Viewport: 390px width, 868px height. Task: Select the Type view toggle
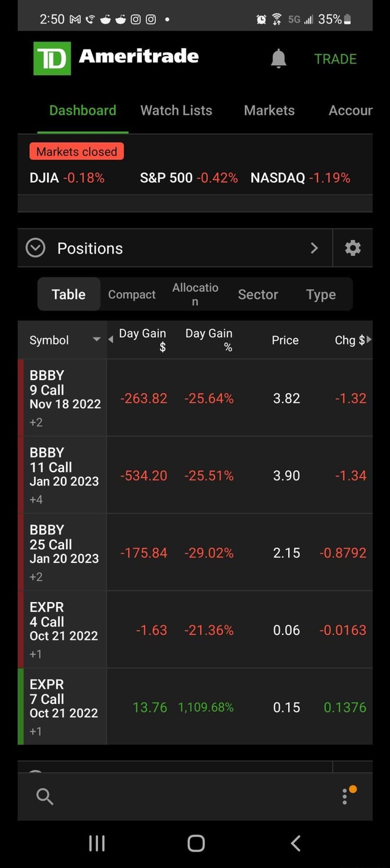tap(321, 294)
